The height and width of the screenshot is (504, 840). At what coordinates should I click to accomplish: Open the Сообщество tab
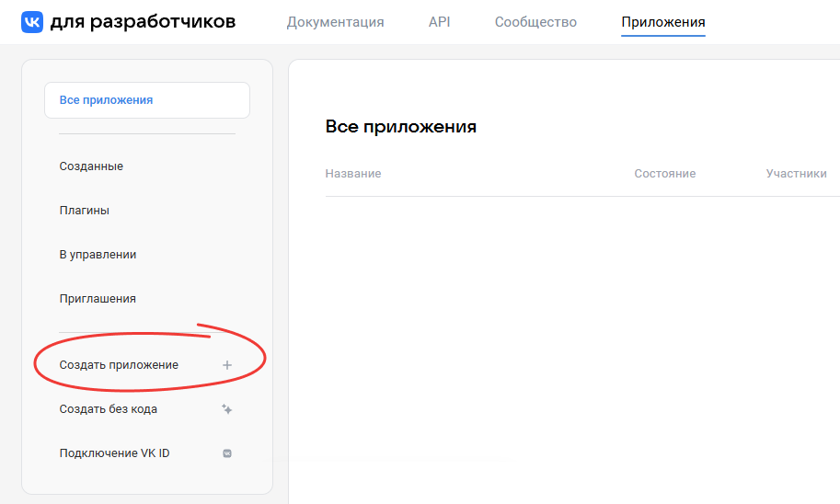tap(535, 22)
